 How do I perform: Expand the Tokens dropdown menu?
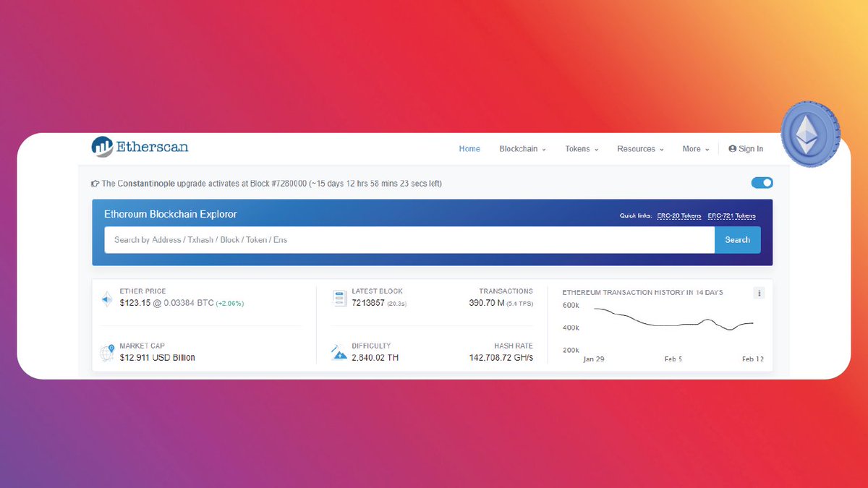pyautogui.click(x=582, y=149)
